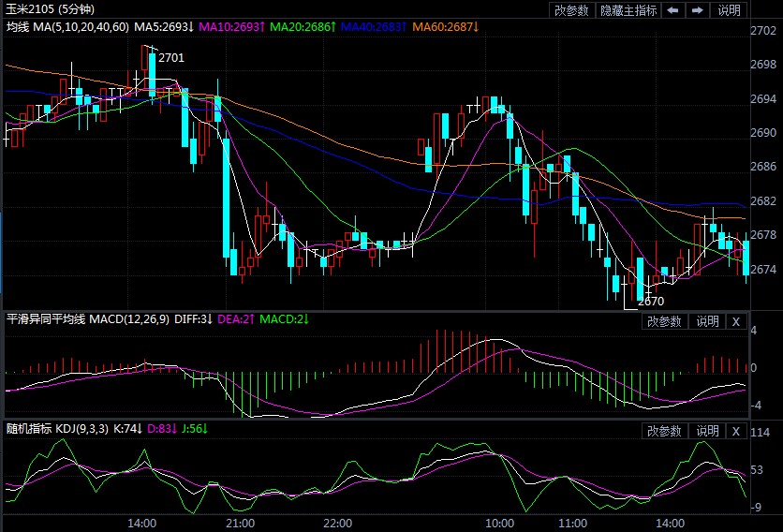Click 改参数 in the MACD panel
783x532 pixels.
click(663, 321)
